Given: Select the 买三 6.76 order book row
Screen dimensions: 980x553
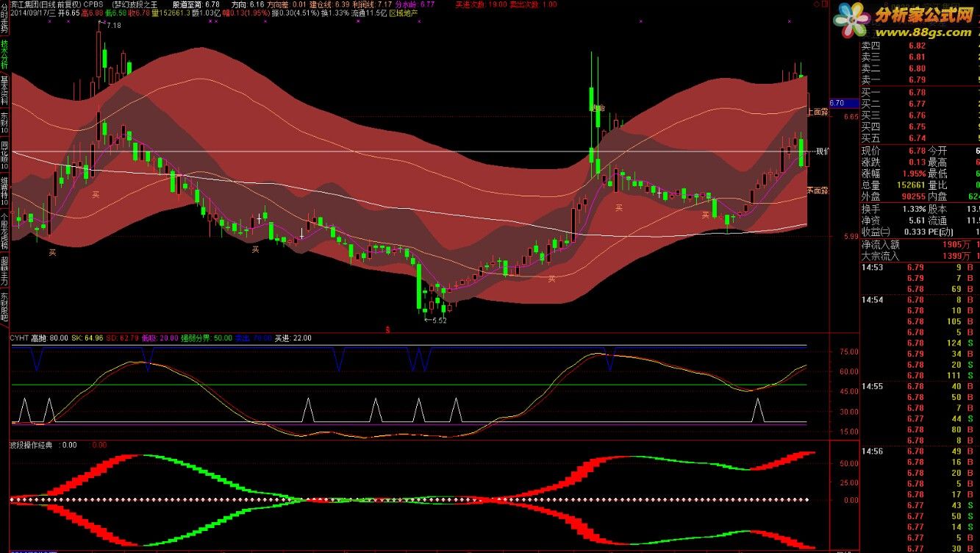Looking at the screenshot, I should 920,115.
